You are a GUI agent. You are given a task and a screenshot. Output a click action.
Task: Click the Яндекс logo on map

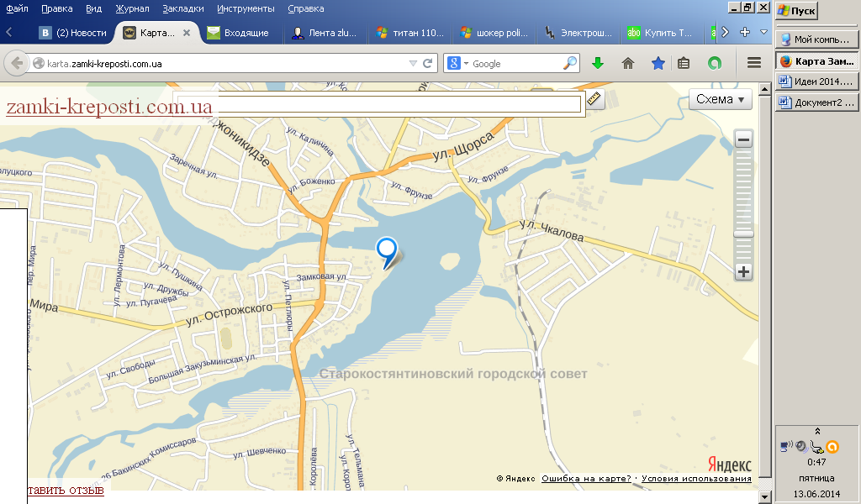tap(729, 465)
